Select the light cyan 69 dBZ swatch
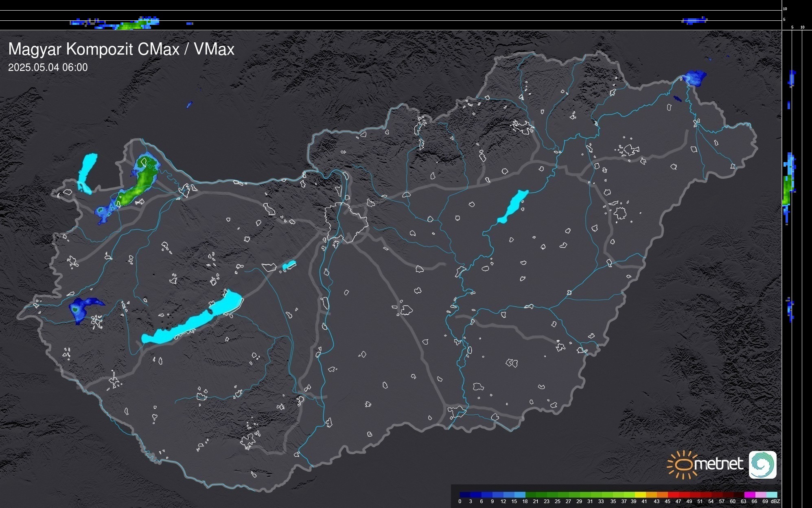 coord(772,495)
